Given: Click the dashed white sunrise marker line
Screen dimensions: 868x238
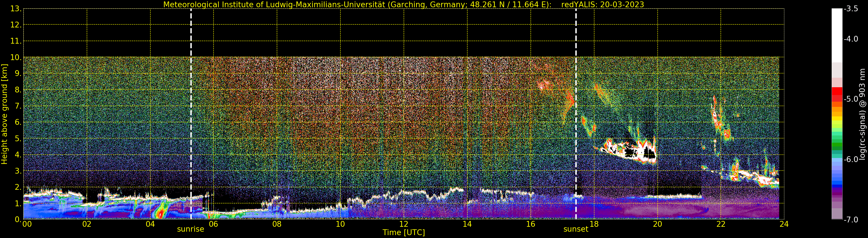Looking at the screenshot, I should pyautogui.click(x=191, y=114).
